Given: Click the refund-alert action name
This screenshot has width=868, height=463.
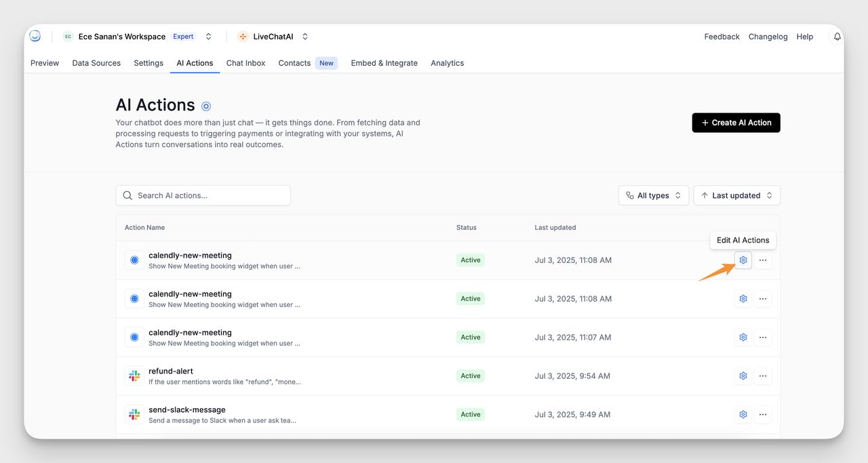Looking at the screenshot, I should pyautogui.click(x=171, y=371).
